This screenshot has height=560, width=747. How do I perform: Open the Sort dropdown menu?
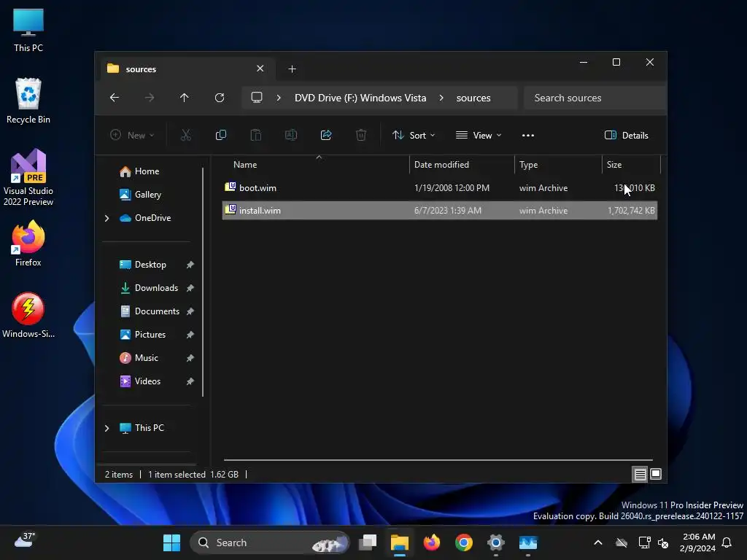click(x=414, y=135)
